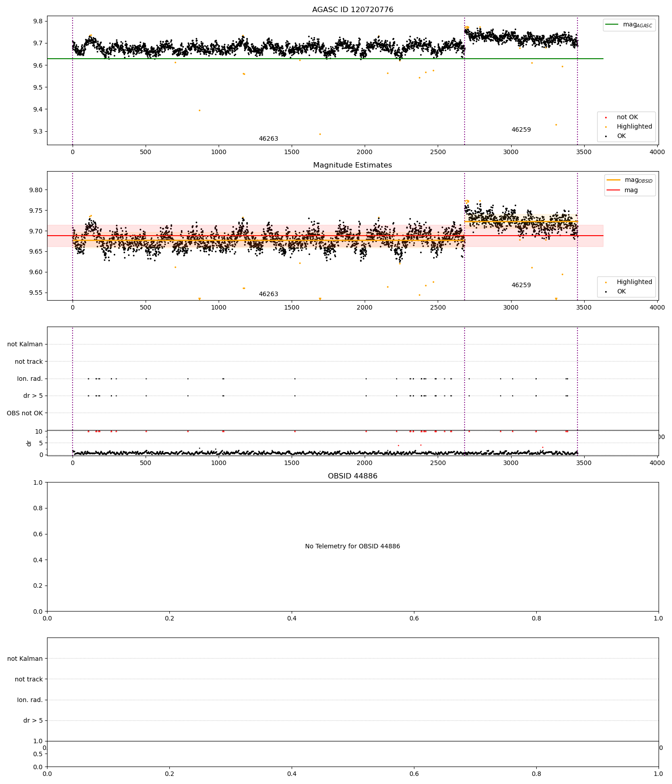Image resolution: width=672 pixels, height=784 pixels.
Task: Click the 9.55 y-axis tick label
Action: (x=36, y=293)
